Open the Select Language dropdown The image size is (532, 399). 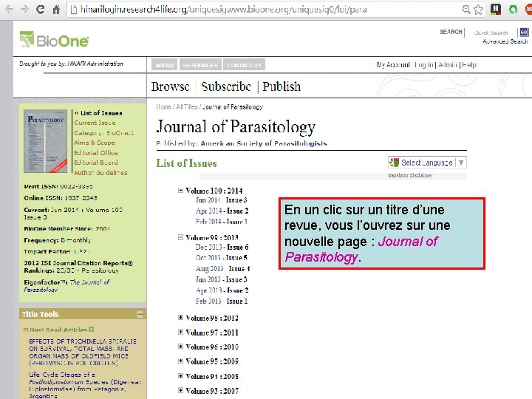point(427,163)
